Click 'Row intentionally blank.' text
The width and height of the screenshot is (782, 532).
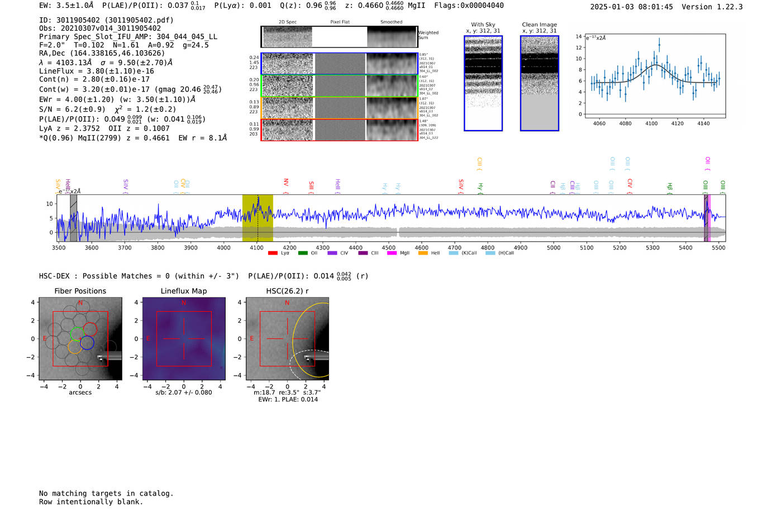91,502
